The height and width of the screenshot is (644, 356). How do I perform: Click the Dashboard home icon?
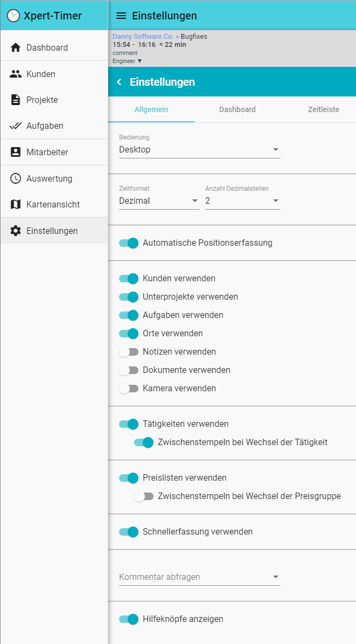pyautogui.click(x=16, y=47)
